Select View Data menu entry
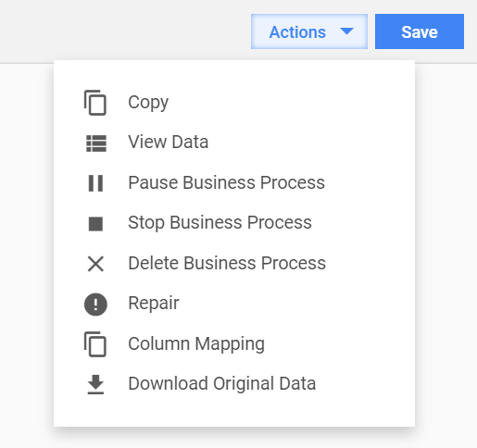 coord(234,143)
